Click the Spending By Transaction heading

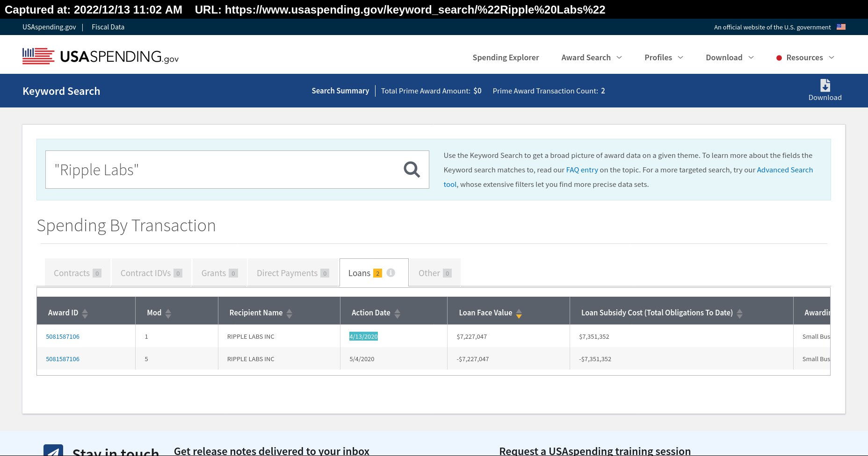pos(126,226)
